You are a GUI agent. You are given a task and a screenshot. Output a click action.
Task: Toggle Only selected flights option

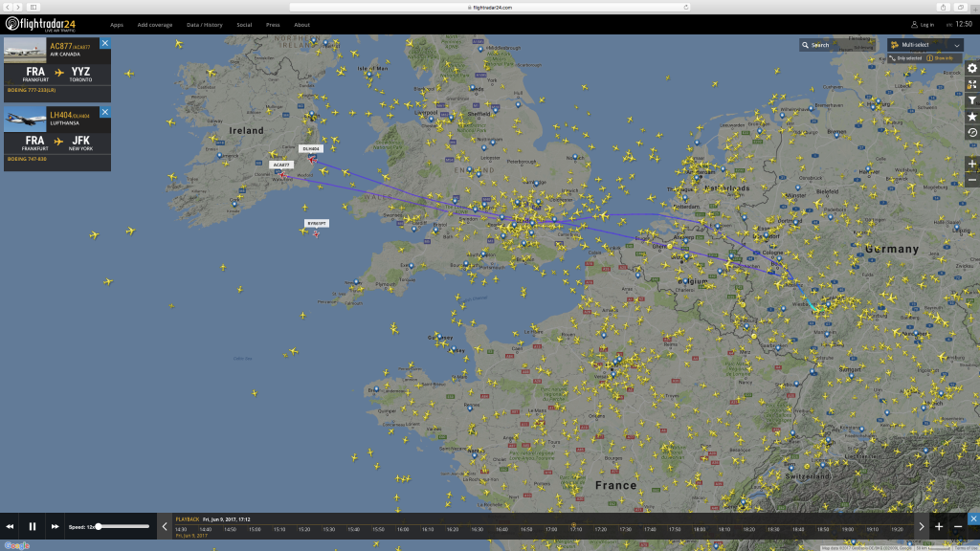(905, 58)
